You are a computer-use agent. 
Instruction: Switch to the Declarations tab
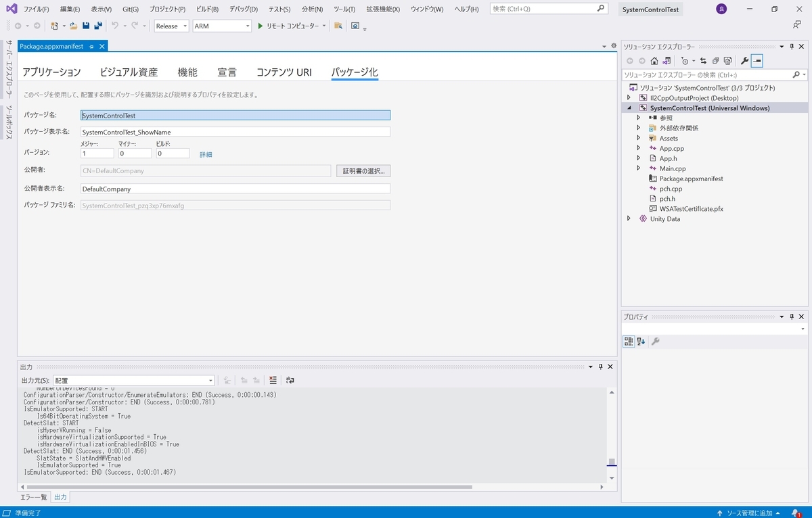coord(227,72)
